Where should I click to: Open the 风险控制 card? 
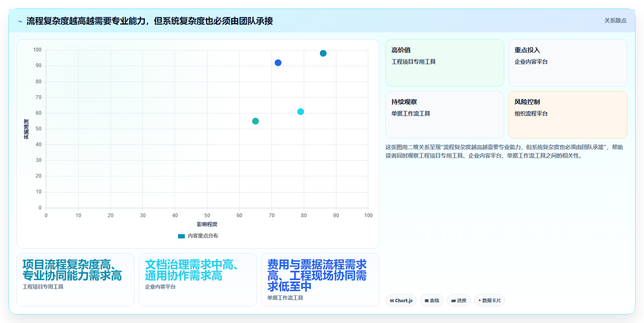568,115
